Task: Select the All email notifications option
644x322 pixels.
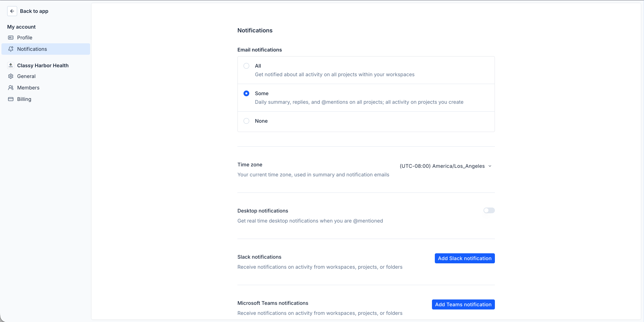Action: coord(246,66)
